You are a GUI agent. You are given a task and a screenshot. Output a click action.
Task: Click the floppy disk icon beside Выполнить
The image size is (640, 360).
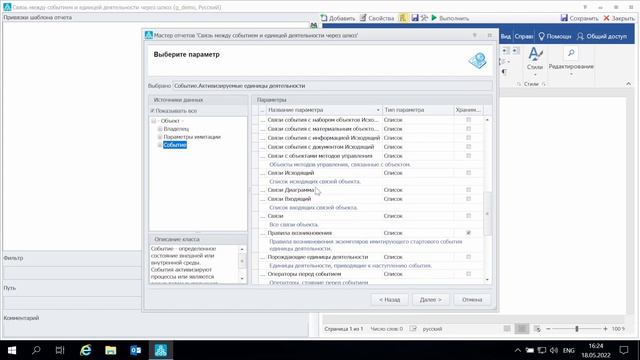pyautogui.click(x=415, y=18)
